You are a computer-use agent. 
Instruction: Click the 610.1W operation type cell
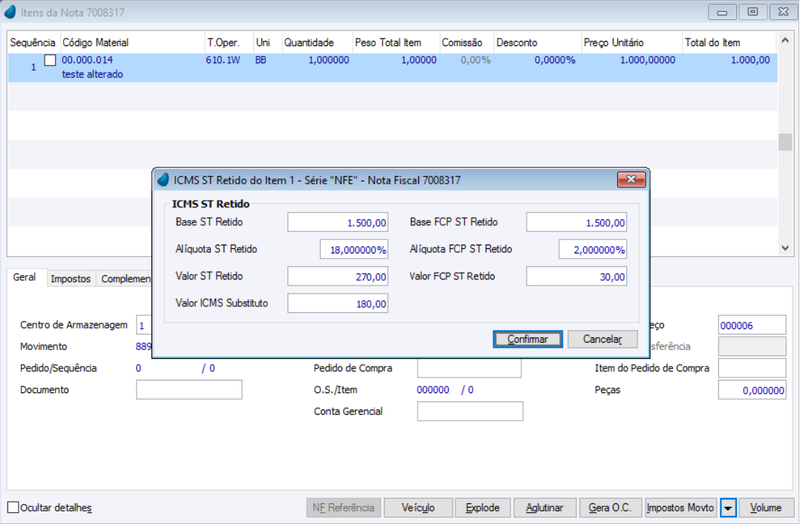pyautogui.click(x=223, y=60)
